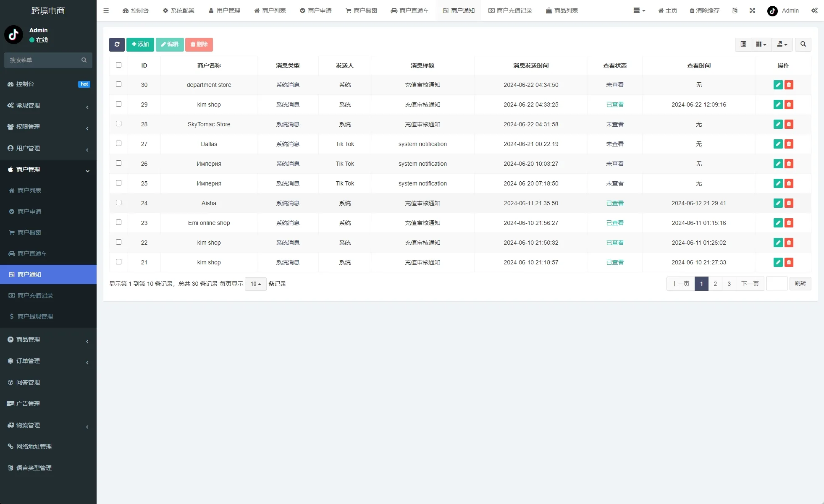824x504 pixels.
Task: Click the fullscreen toggle icon in top bar
Action: click(x=752, y=10)
